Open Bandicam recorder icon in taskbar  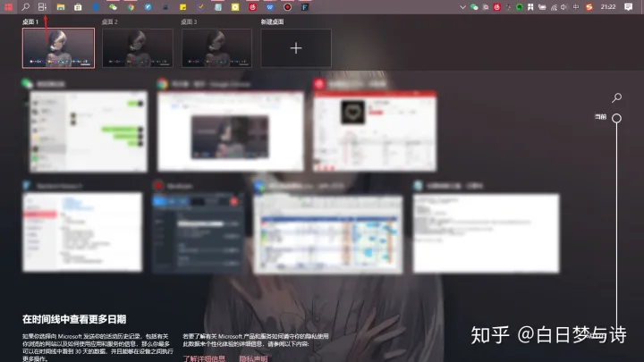point(287,7)
